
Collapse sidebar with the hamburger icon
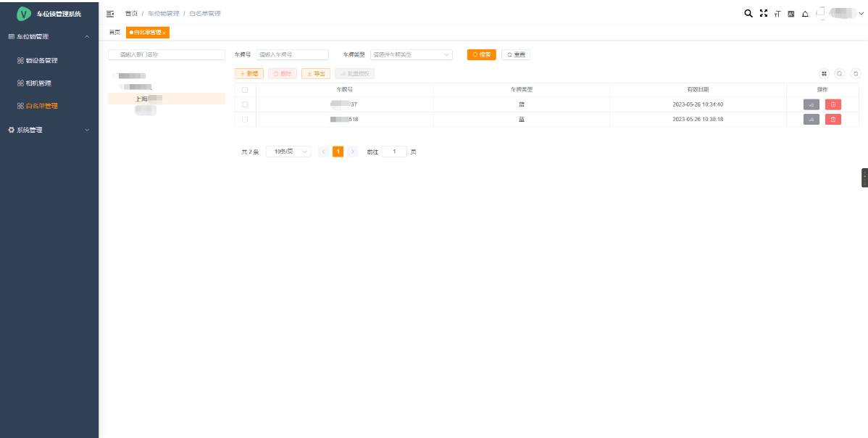(x=110, y=14)
